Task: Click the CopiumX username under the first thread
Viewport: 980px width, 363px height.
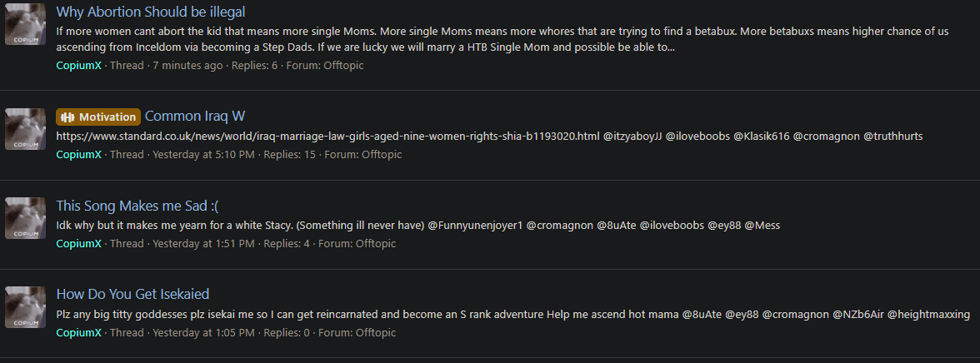Action: tap(78, 66)
